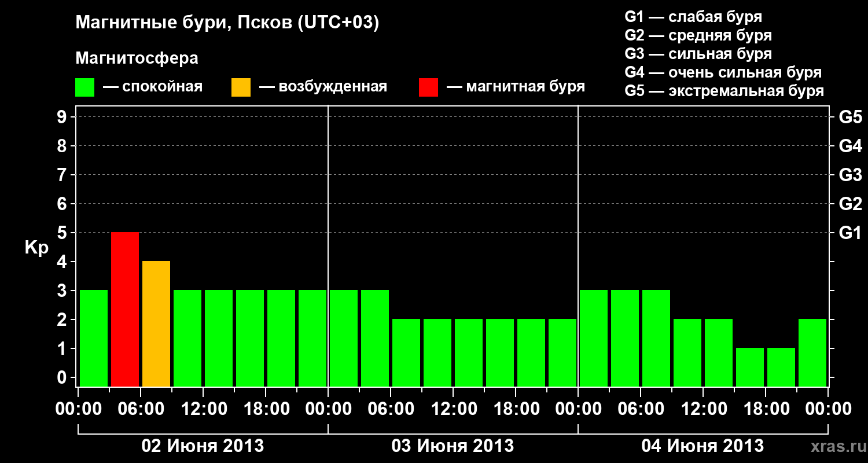Click the Kp axis title
This screenshot has width=868, height=463.
tap(36, 247)
